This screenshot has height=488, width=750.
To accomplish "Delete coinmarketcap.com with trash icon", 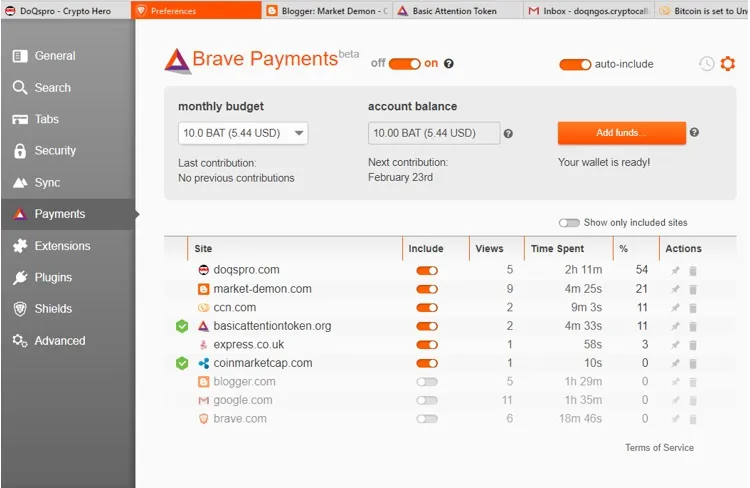I will coord(693,364).
